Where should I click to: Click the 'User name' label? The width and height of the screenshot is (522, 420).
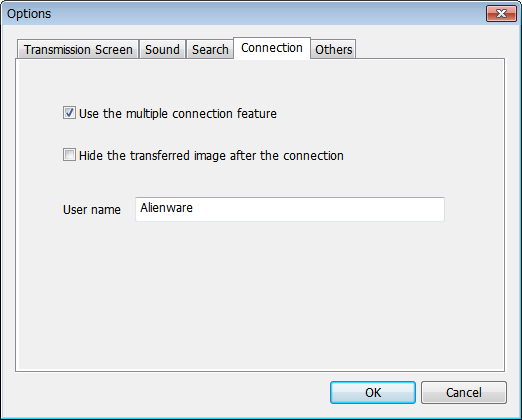click(x=92, y=210)
